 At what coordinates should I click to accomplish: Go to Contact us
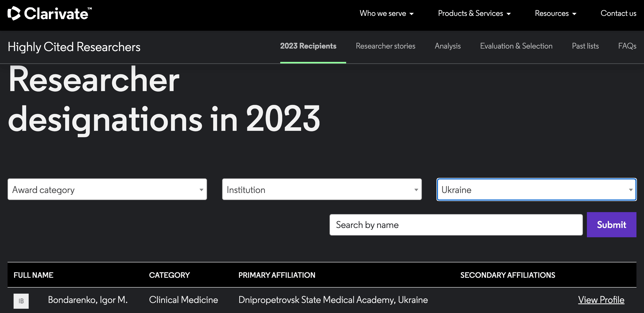tap(618, 13)
